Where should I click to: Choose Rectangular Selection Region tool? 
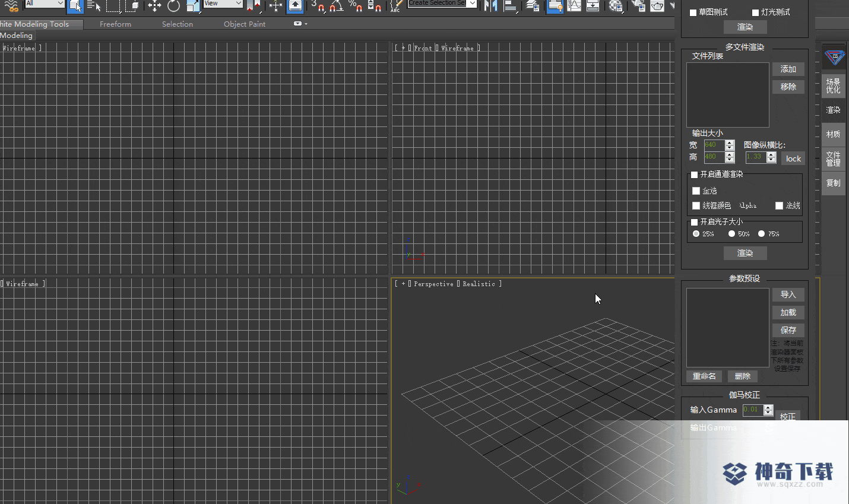click(113, 6)
